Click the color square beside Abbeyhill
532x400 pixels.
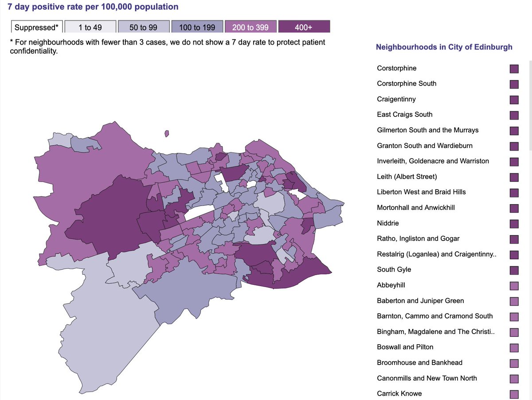click(x=514, y=286)
